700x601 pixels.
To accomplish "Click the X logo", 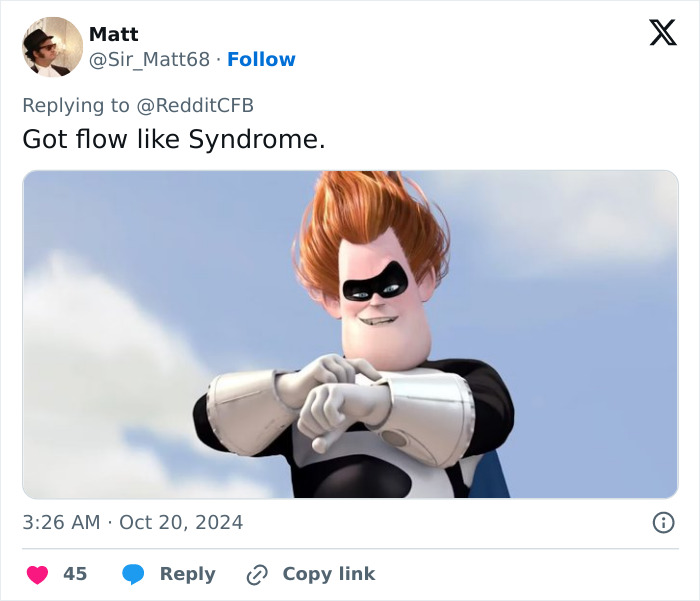I will click(662, 34).
